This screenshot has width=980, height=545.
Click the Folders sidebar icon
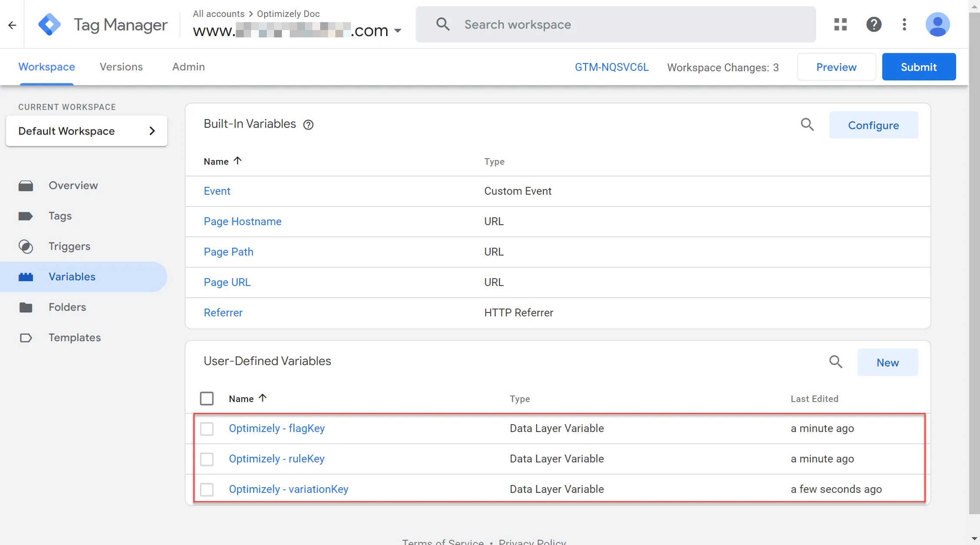coord(26,307)
